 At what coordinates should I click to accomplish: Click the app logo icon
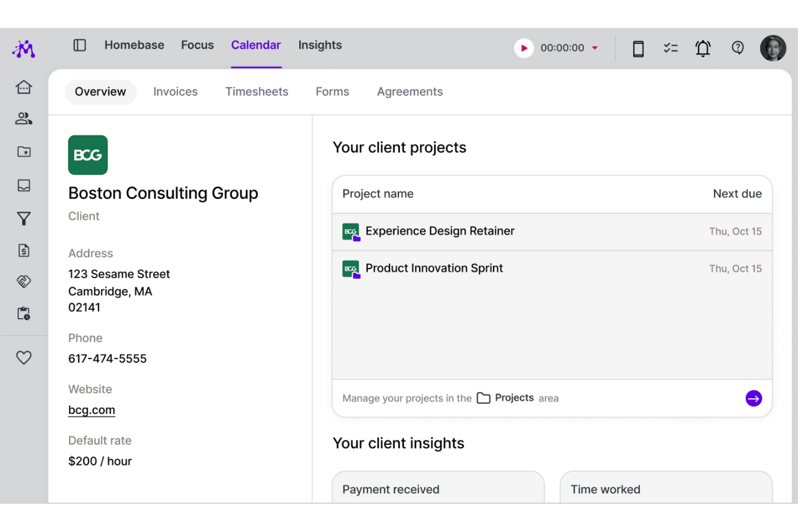[24, 49]
